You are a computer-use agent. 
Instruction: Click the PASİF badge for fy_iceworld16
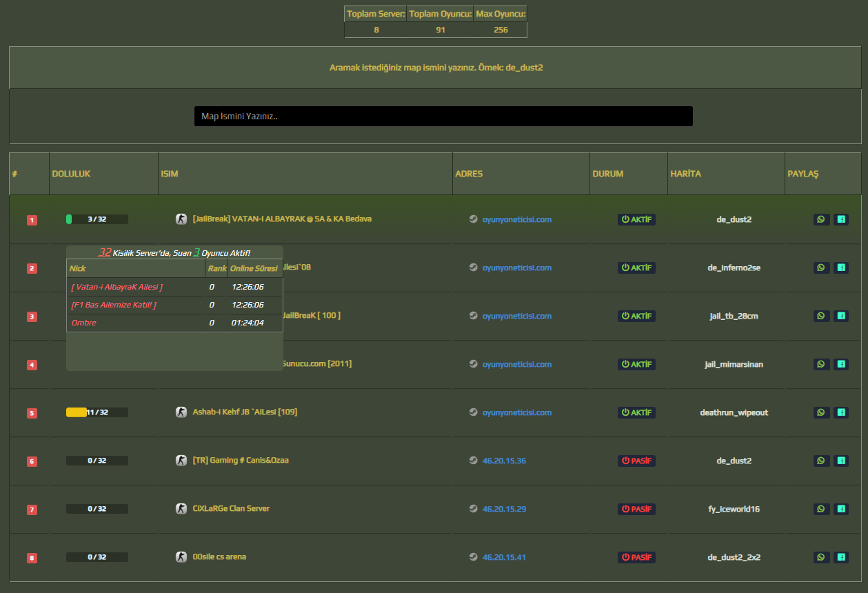point(636,509)
